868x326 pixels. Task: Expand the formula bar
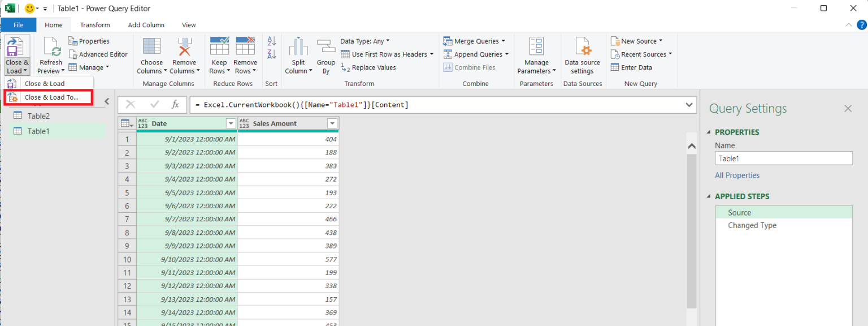(x=689, y=105)
